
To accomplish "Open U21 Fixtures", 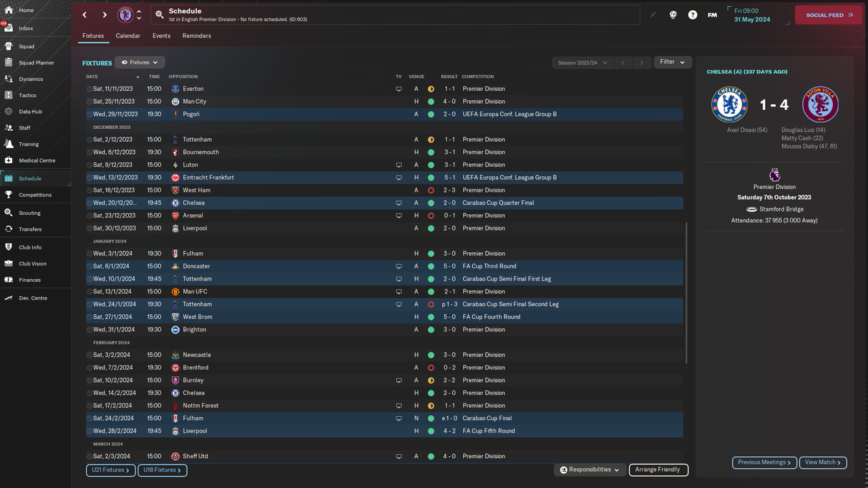I will pyautogui.click(x=109, y=470).
